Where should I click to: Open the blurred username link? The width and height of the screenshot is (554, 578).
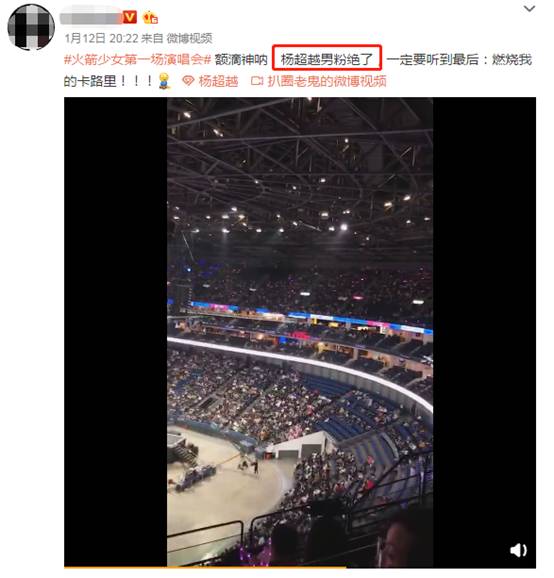point(91,17)
